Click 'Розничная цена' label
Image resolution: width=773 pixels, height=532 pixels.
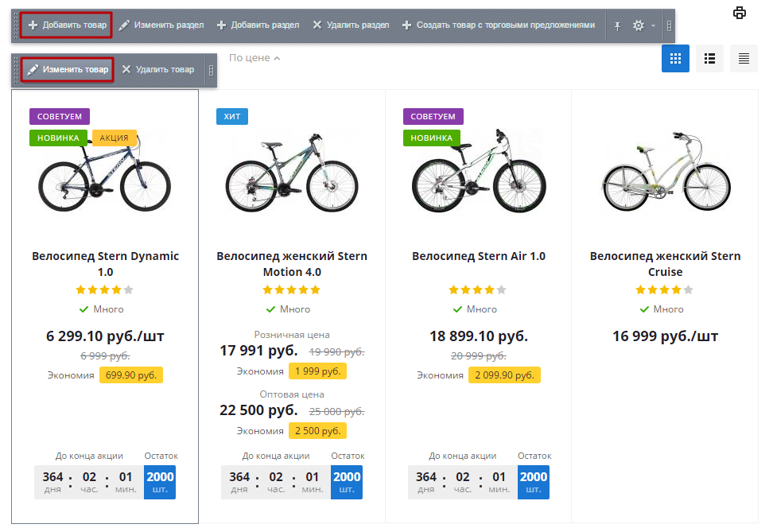pyautogui.click(x=292, y=335)
